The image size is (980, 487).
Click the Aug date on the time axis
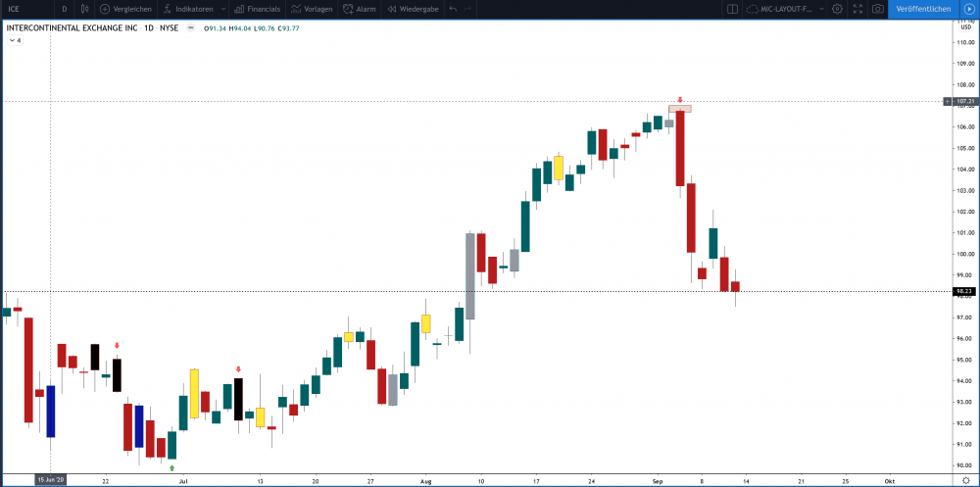425,481
